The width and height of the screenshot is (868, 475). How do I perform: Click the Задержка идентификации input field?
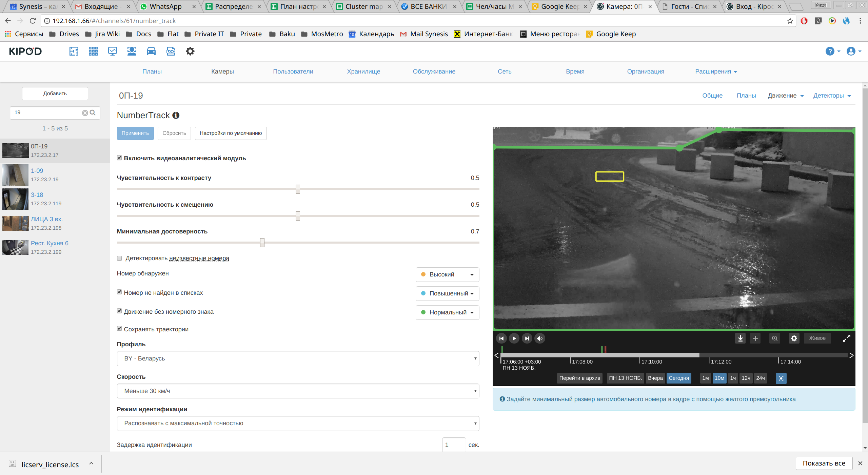click(x=454, y=445)
